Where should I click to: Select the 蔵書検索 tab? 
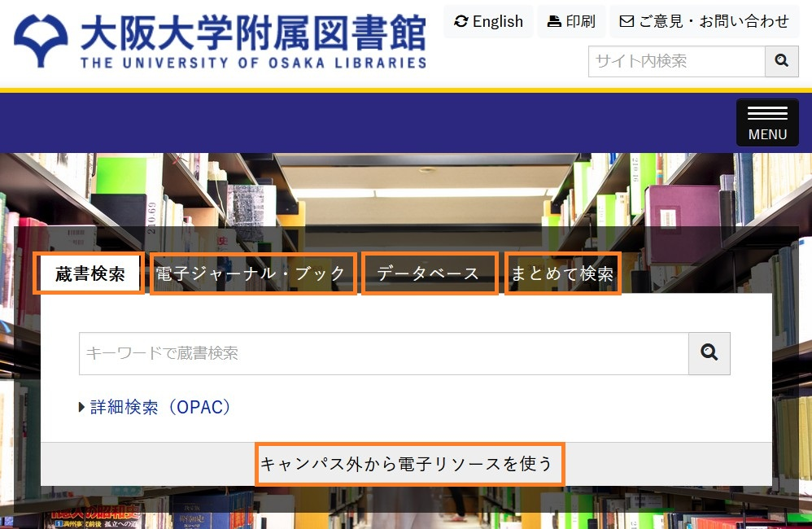(90, 273)
